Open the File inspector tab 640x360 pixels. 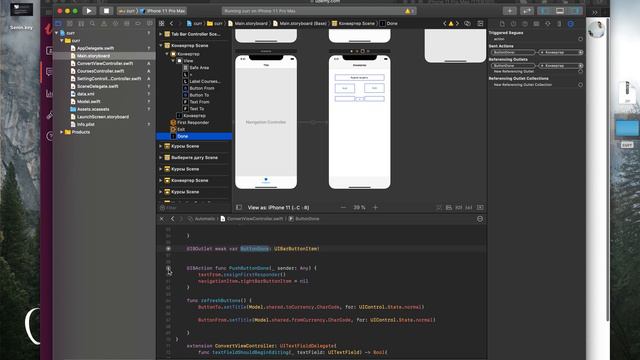coord(502,24)
